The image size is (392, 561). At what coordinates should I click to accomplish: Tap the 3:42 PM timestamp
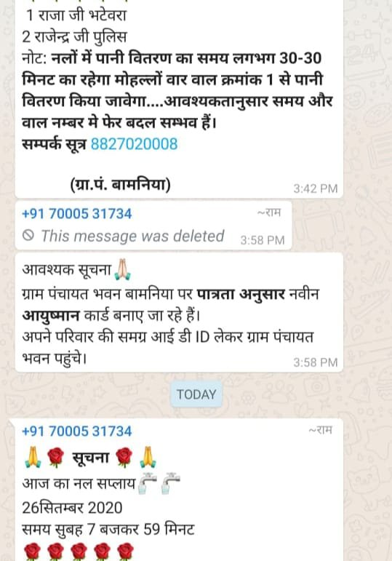coord(316,188)
